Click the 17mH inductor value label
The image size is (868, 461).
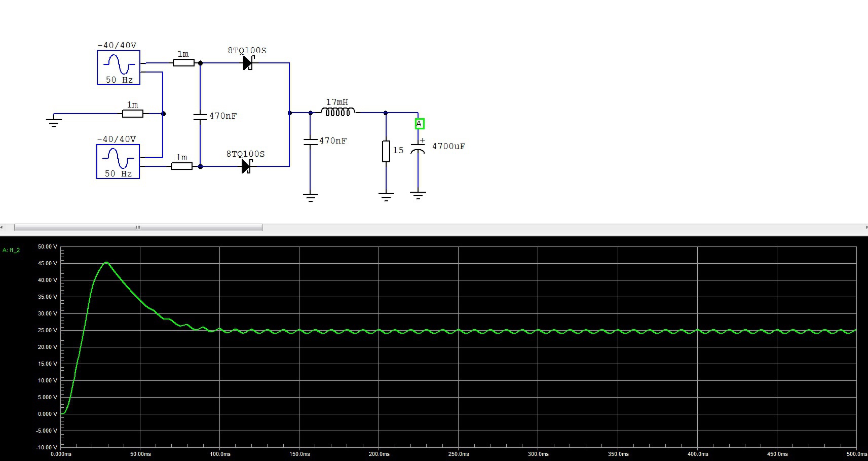coord(337,102)
